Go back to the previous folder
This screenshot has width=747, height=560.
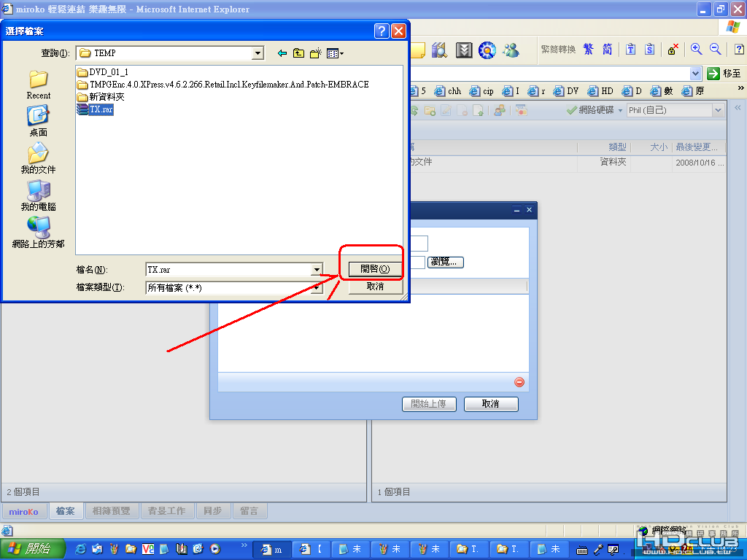[x=282, y=53]
